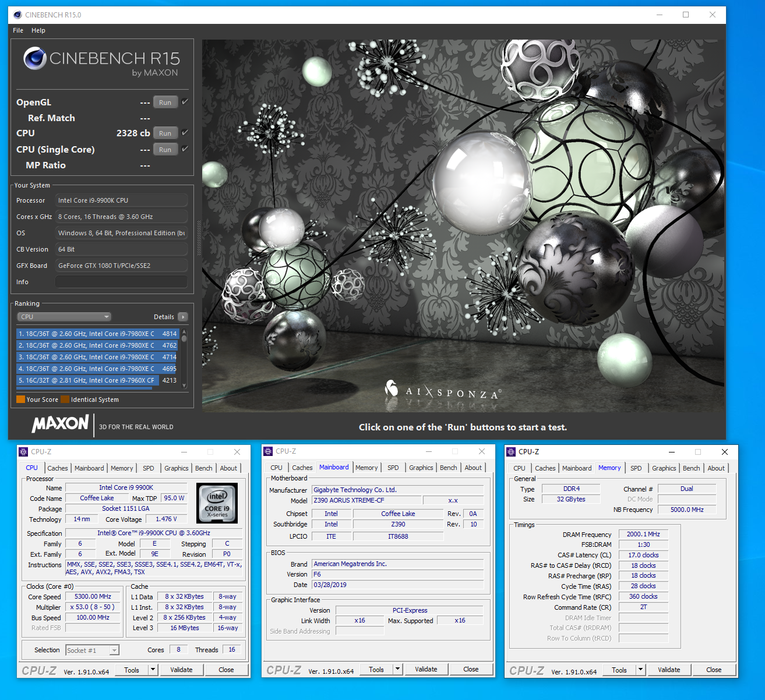Expand ranking Details arrow button
The image size is (765, 700).
(183, 317)
